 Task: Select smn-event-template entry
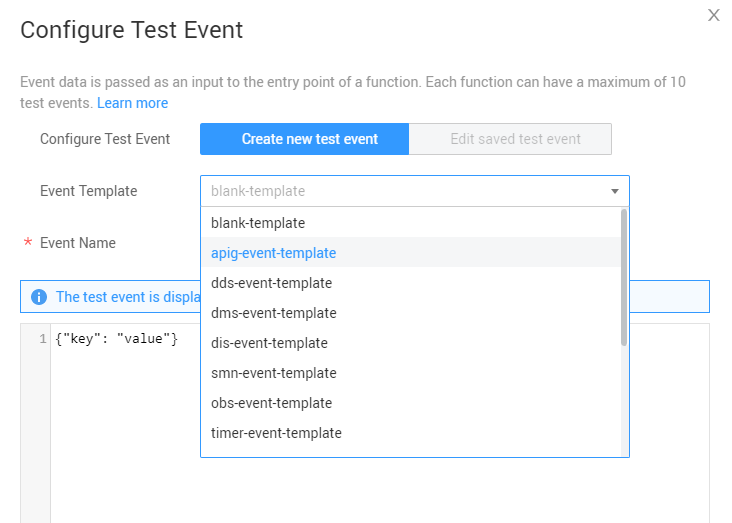click(273, 373)
